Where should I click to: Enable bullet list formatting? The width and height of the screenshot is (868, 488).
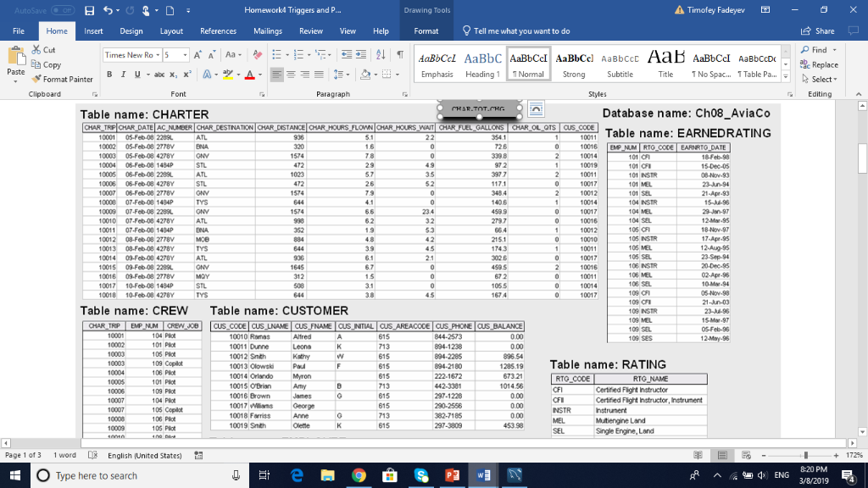(x=276, y=53)
